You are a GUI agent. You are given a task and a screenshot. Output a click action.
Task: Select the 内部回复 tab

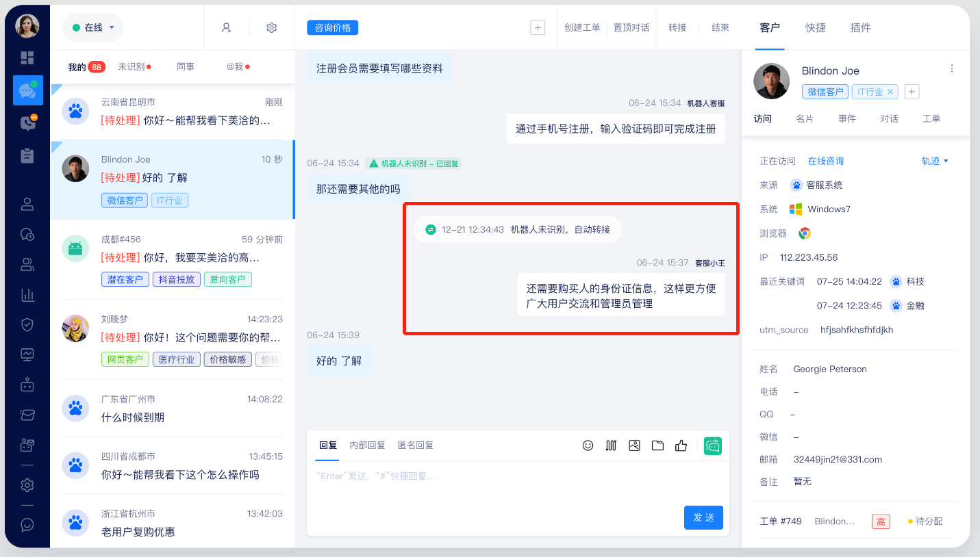coord(367,445)
